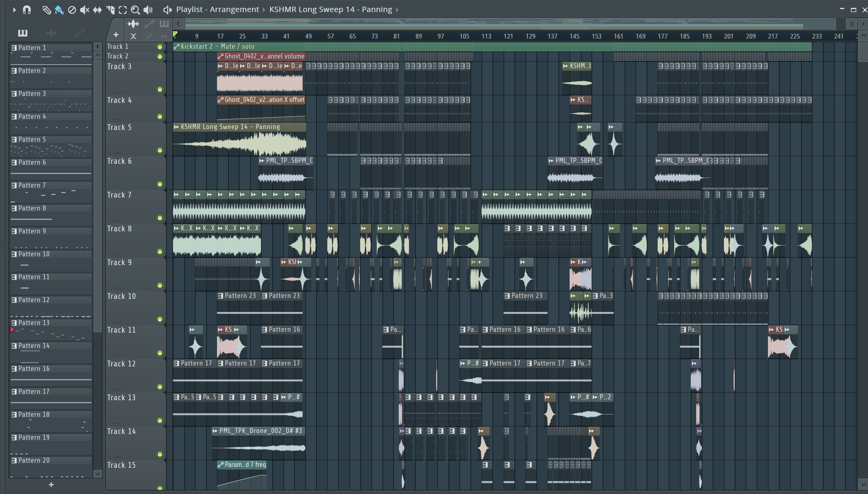This screenshot has height=494, width=868.
Task: Select the Delete tool
Action: (x=72, y=10)
